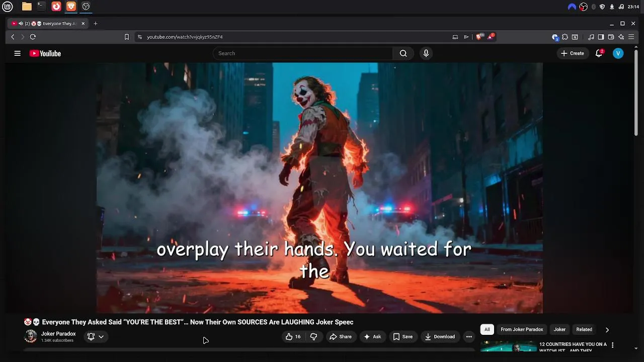Screen dimensions: 644x362
Task: Open the browser extensions puzzle icon
Action: click(x=565, y=37)
